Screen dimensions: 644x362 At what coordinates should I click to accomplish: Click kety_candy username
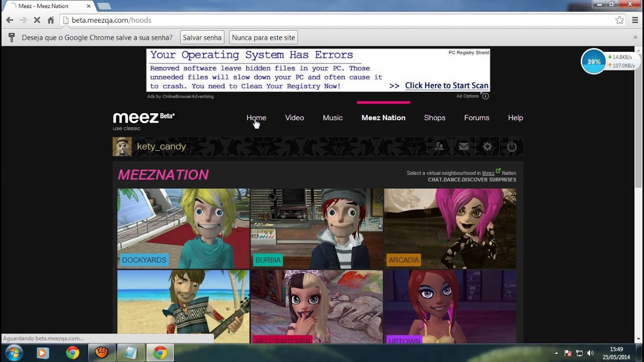pyautogui.click(x=162, y=146)
